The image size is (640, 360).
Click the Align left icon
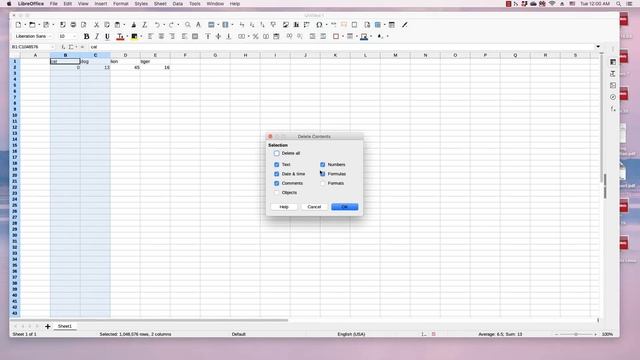click(151, 36)
